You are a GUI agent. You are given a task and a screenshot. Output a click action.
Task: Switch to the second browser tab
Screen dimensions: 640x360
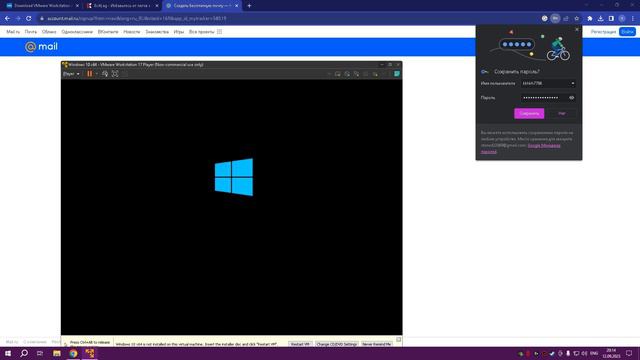[121, 6]
